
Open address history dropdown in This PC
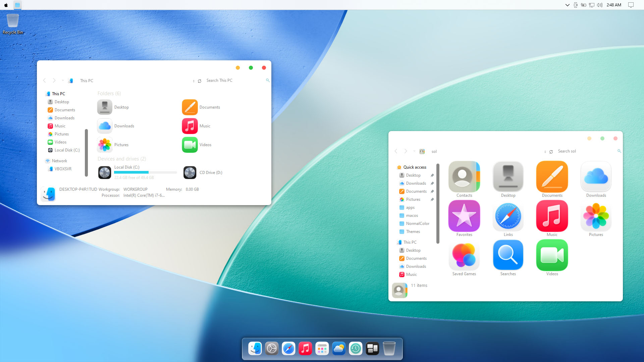(194, 81)
